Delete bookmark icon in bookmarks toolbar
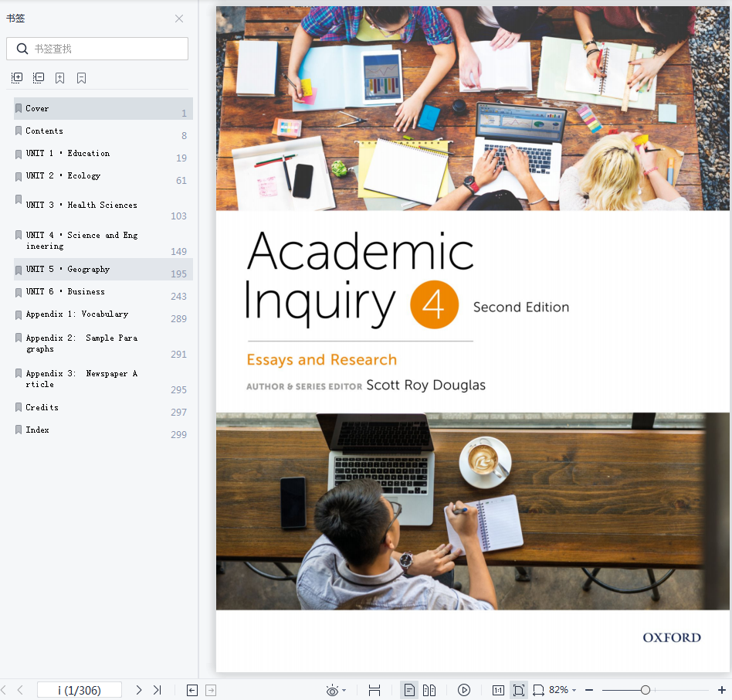 (81, 78)
